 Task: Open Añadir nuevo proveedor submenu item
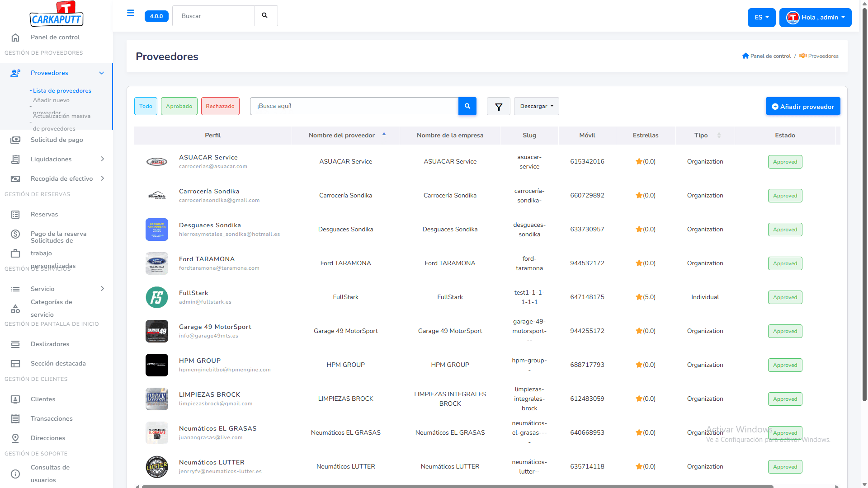(x=51, y=106)
